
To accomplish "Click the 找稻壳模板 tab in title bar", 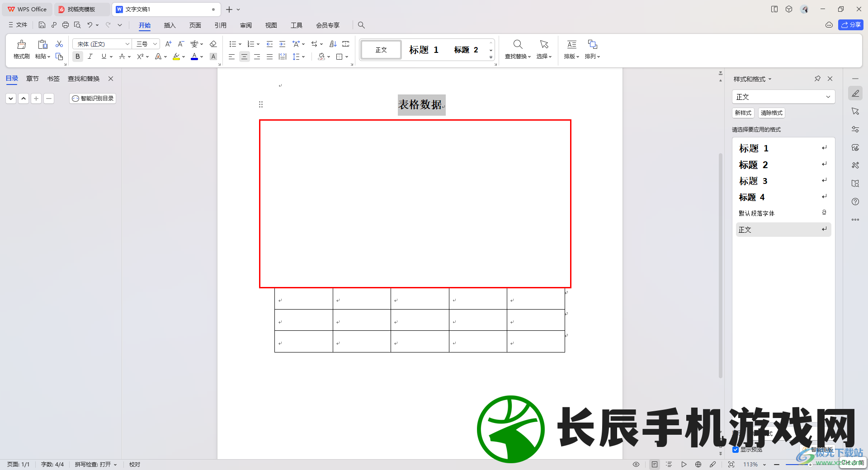I will pos(82,9).
